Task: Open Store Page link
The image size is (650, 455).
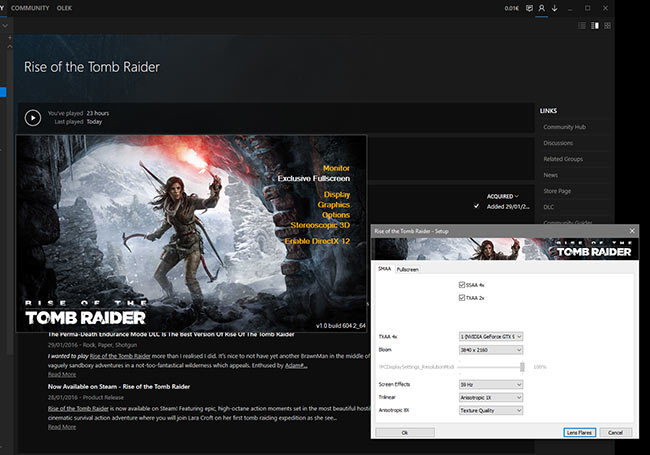Action: (x=557, y=191)
